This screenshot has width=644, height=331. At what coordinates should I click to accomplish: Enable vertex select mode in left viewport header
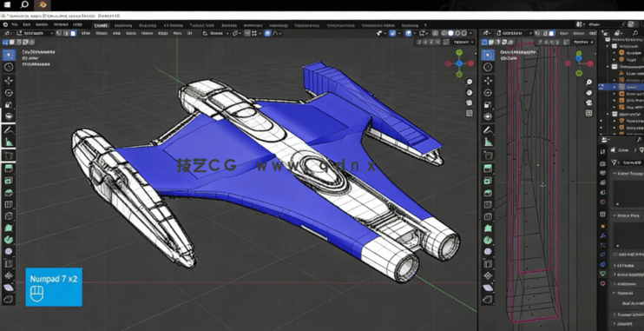(x=60, y=33)
